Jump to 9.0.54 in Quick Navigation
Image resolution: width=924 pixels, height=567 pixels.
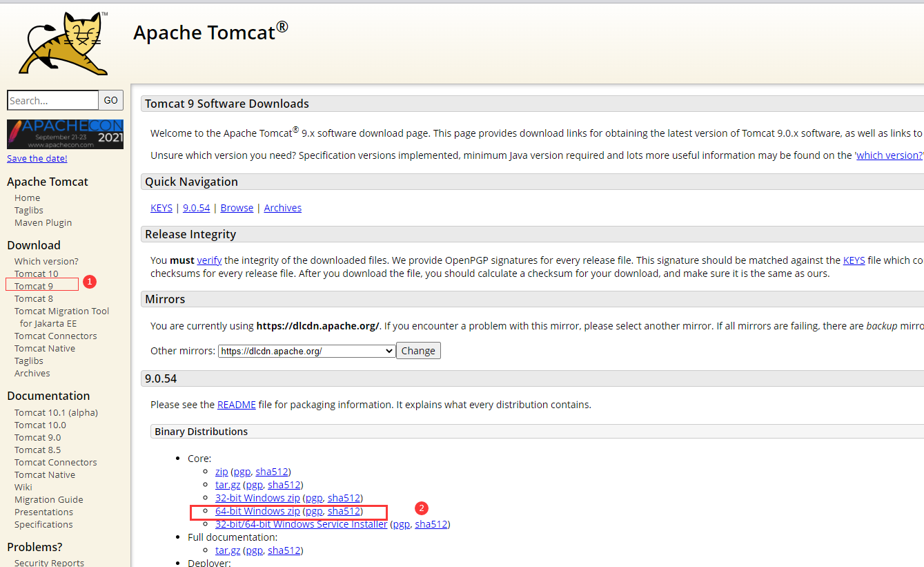click(196, 208)
